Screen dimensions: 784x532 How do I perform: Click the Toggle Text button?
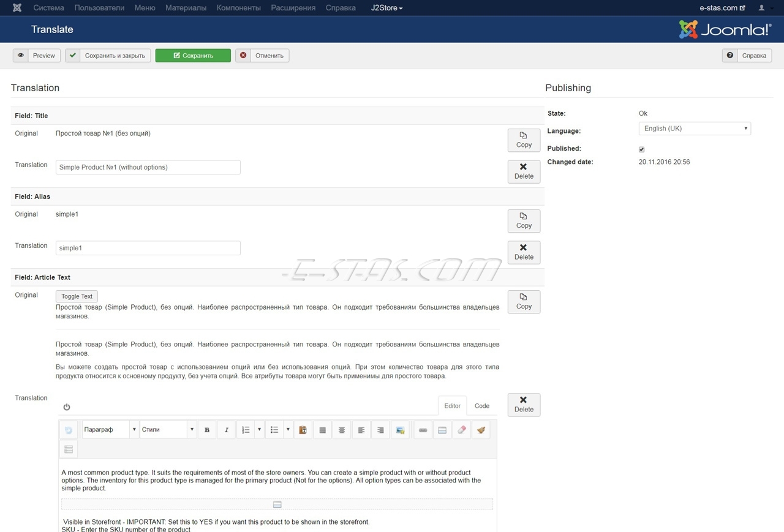pos(77,296)
